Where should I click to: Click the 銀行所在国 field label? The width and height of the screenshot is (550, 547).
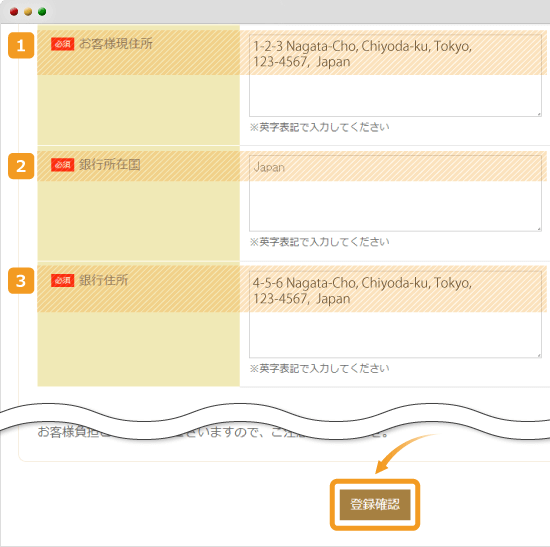pos(110,164)
